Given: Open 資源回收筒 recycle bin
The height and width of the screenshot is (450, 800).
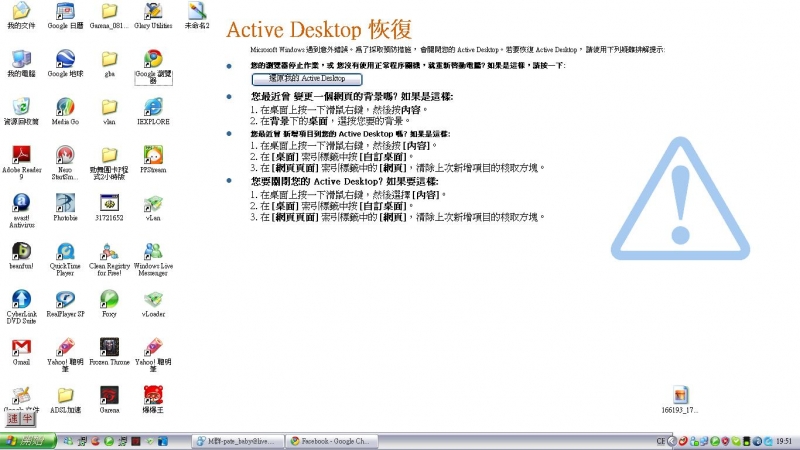Looking at the screenshot, I should (x=21, y=112).
